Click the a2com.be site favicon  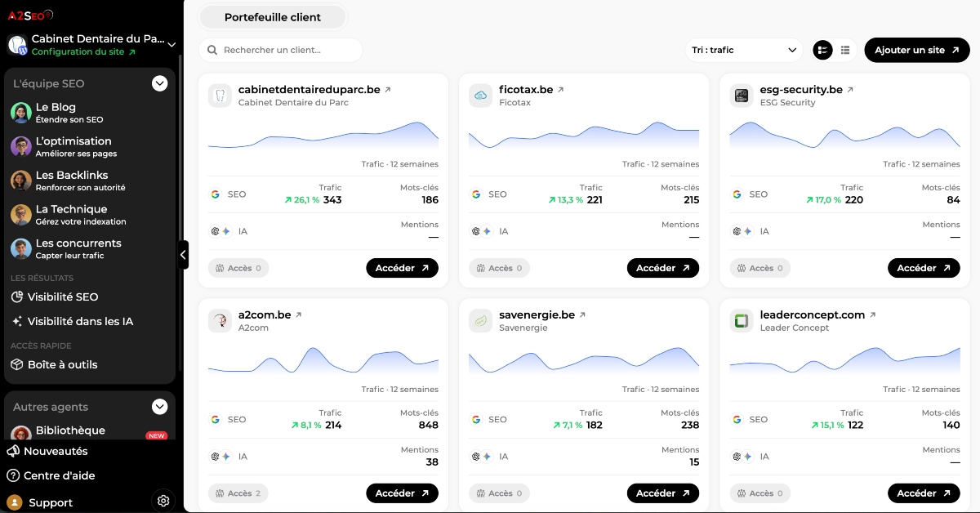pyautogui.click(x=220, y=321)
